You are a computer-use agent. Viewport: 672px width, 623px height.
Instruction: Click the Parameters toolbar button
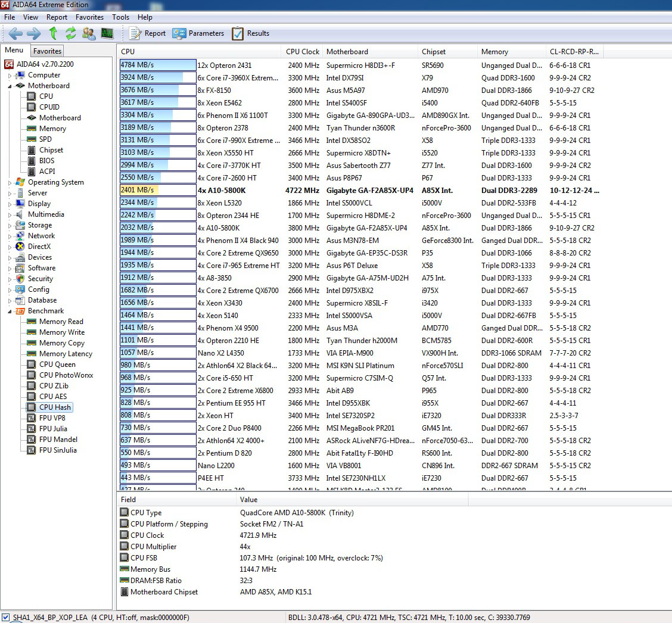(x=198, y=33)
